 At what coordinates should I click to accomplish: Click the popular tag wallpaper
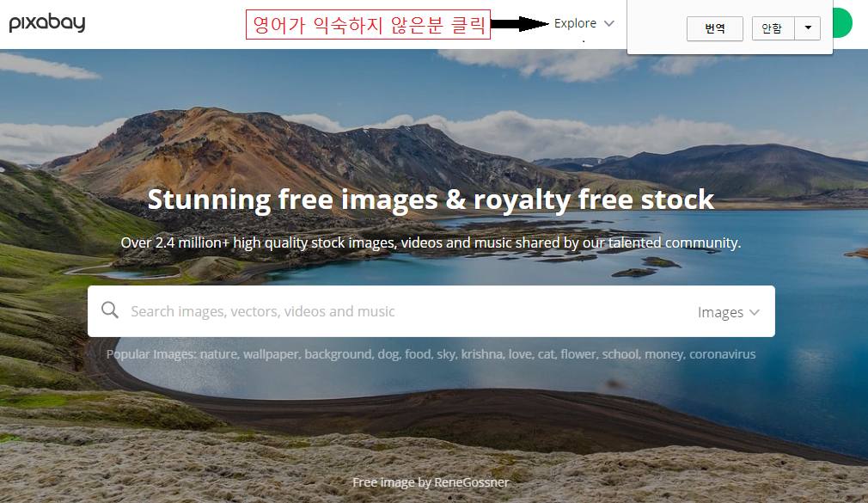(272, 354)
